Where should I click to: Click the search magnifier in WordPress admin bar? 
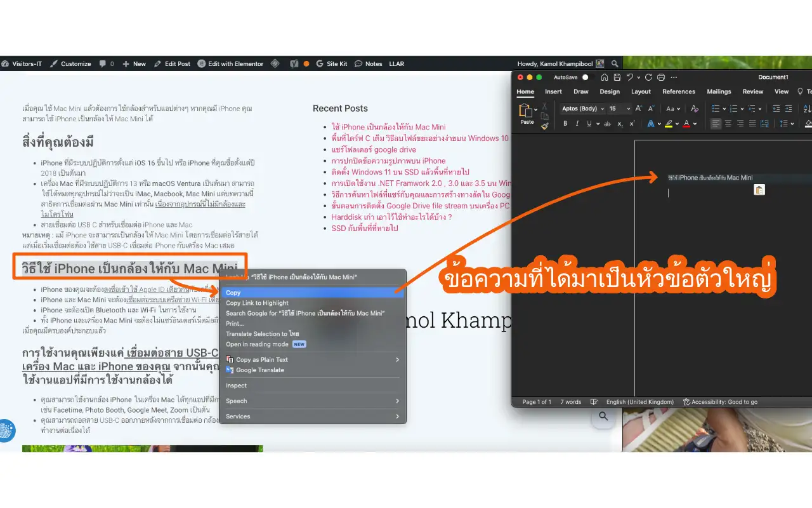(614, 63)
